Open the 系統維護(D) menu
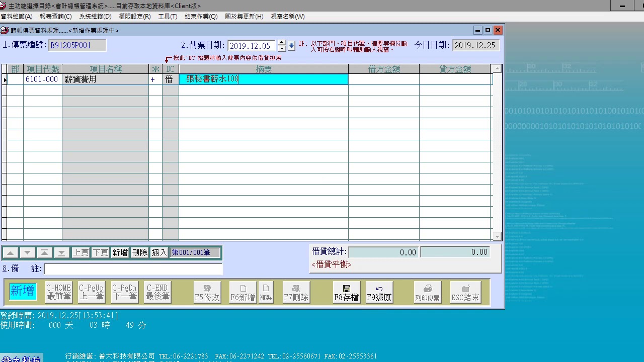The image size is (644, 362). click(x=95, y=16)
